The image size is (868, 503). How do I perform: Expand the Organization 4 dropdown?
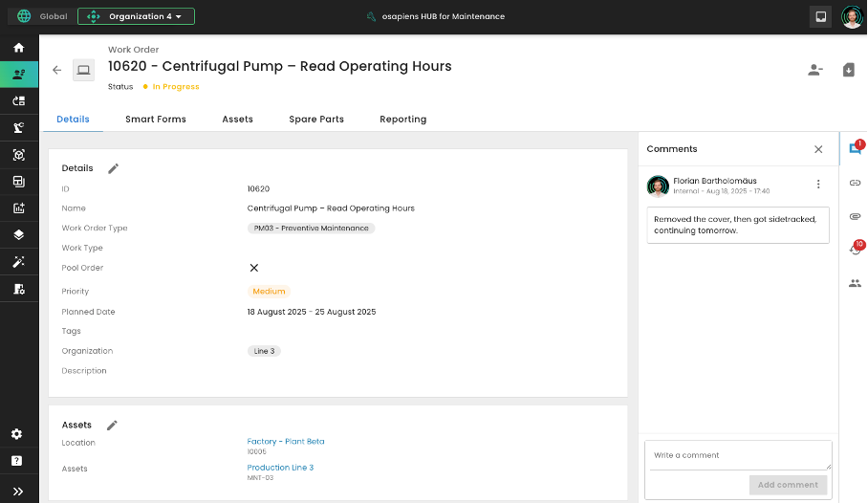pos(136,16)
